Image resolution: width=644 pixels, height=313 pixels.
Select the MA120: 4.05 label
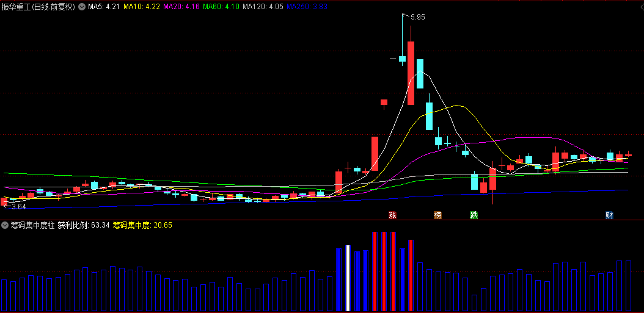point(263,7)
